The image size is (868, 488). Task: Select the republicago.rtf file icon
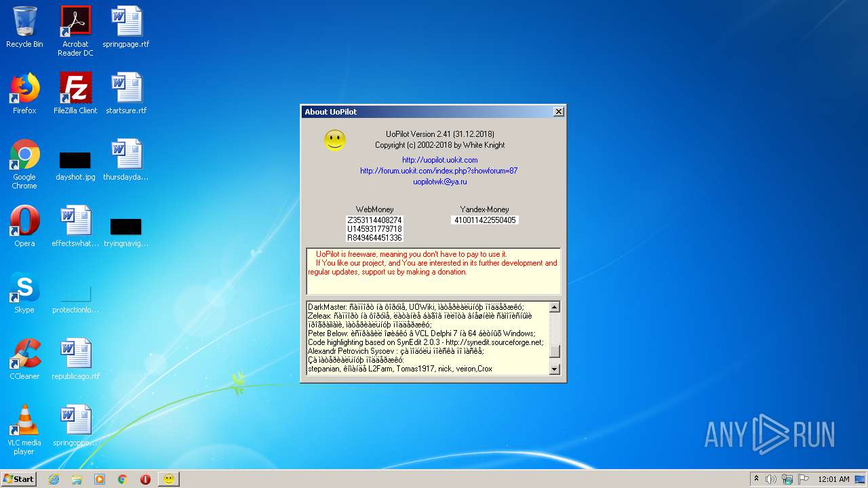click(x=75, y=359)
